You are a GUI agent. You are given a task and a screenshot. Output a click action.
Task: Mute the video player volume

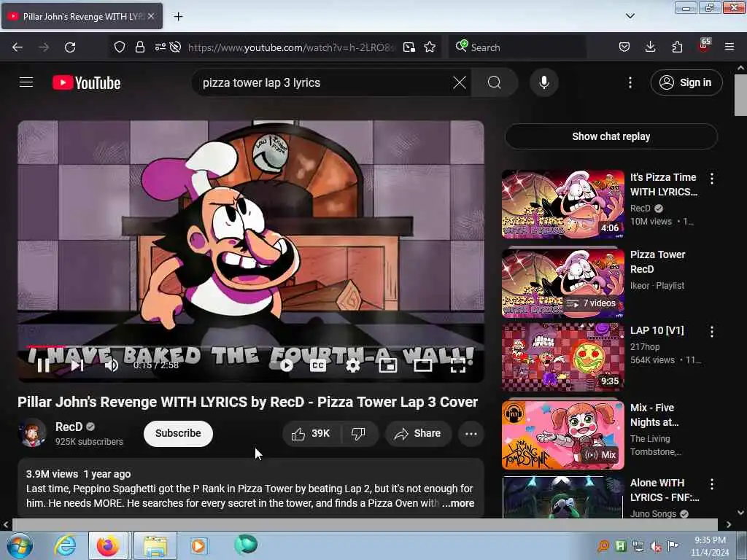(112, 365)
